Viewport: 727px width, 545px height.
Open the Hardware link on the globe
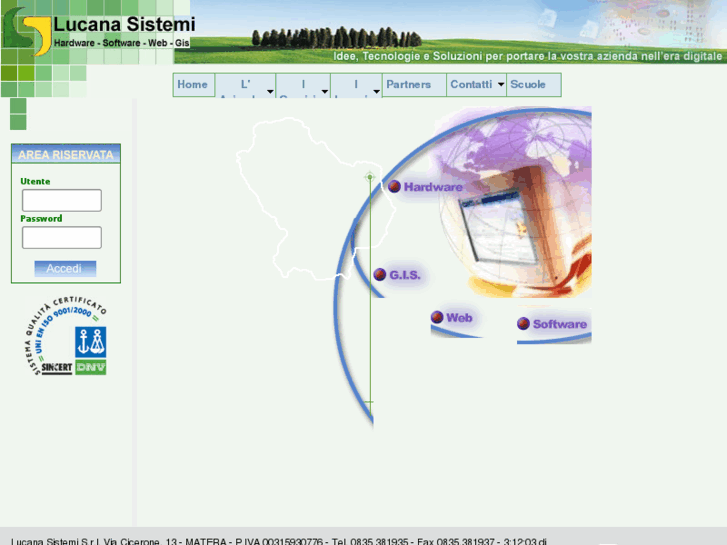click(x=433, y=187)
